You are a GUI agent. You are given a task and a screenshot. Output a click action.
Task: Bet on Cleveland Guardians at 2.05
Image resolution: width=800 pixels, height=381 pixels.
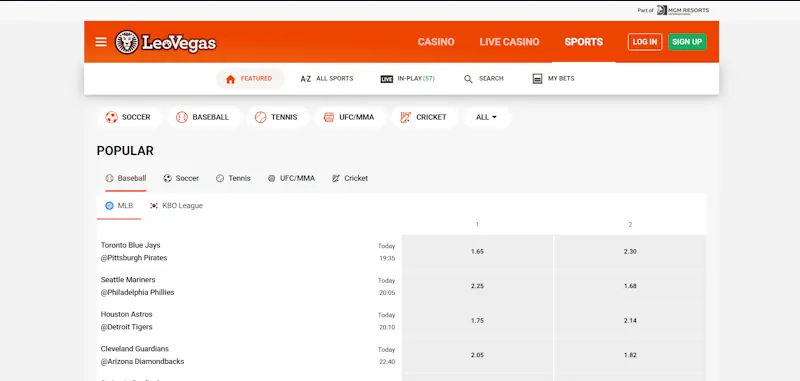[477, 355]
